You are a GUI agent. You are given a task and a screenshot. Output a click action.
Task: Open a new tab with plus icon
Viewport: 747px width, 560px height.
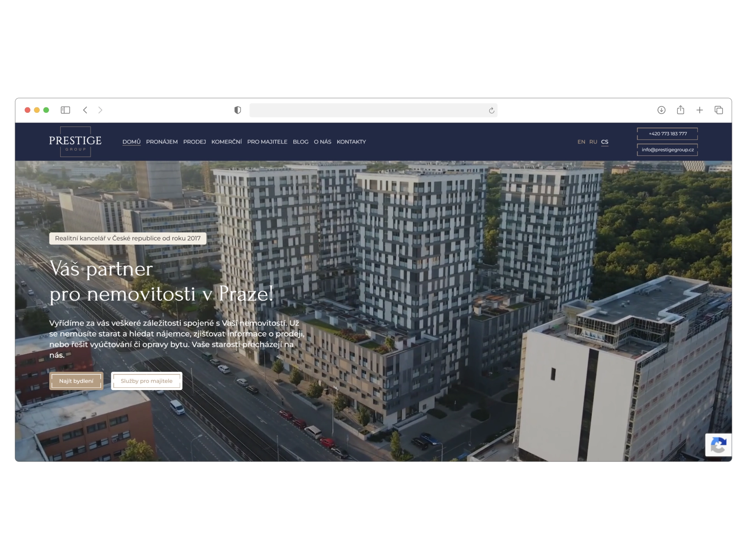click(700, 110)
